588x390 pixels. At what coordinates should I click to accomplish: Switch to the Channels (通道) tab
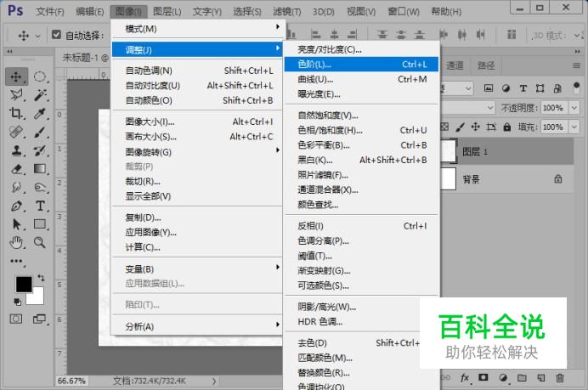tap(455, 65)
